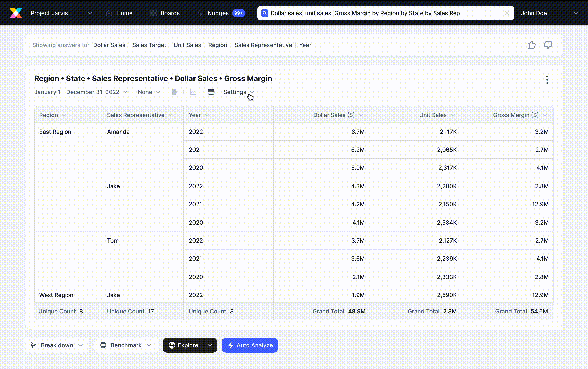Expand the None comparison dropdown
Screen dimensions: 588x369
149,92
